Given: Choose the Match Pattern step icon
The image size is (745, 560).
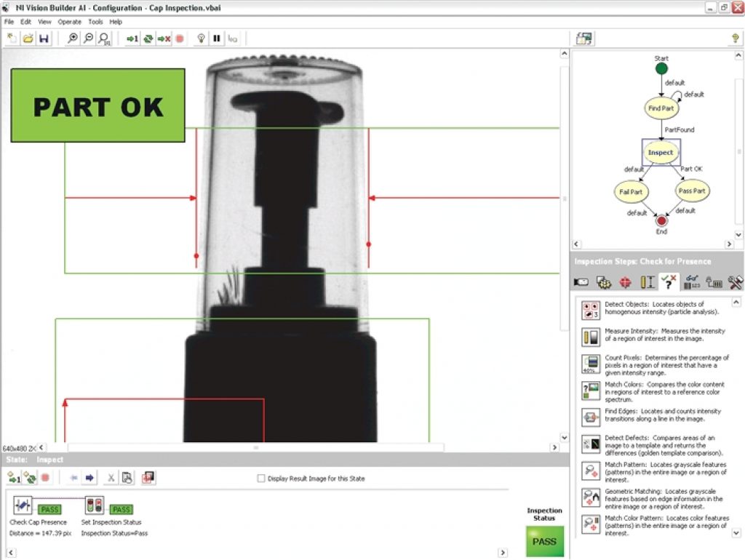Looking at the screenshot, I should (x=590, y=470).
